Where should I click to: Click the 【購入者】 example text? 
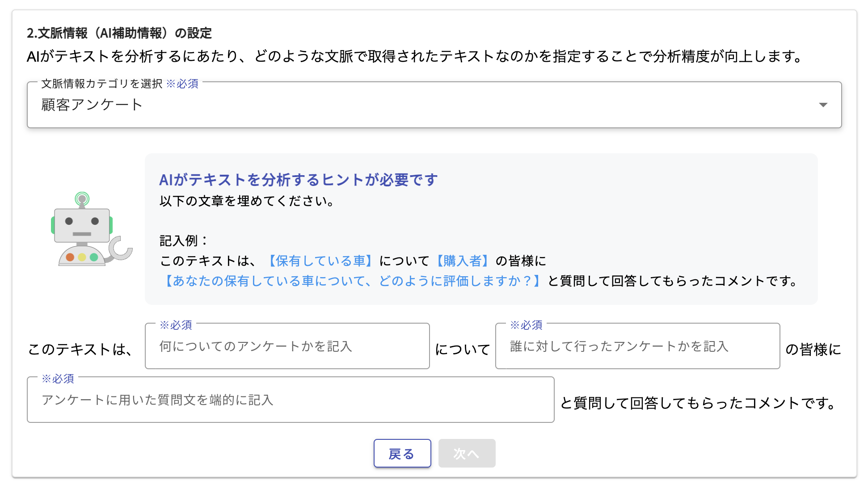(463, 261)
